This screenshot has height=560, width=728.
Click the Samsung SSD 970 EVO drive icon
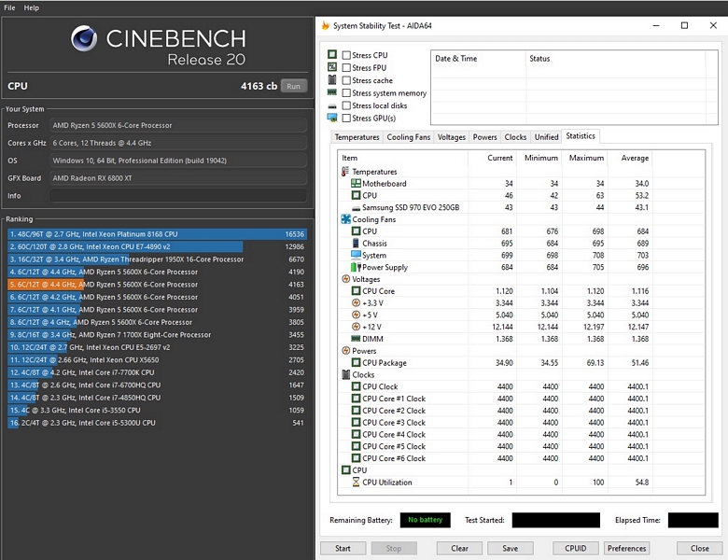356,208
